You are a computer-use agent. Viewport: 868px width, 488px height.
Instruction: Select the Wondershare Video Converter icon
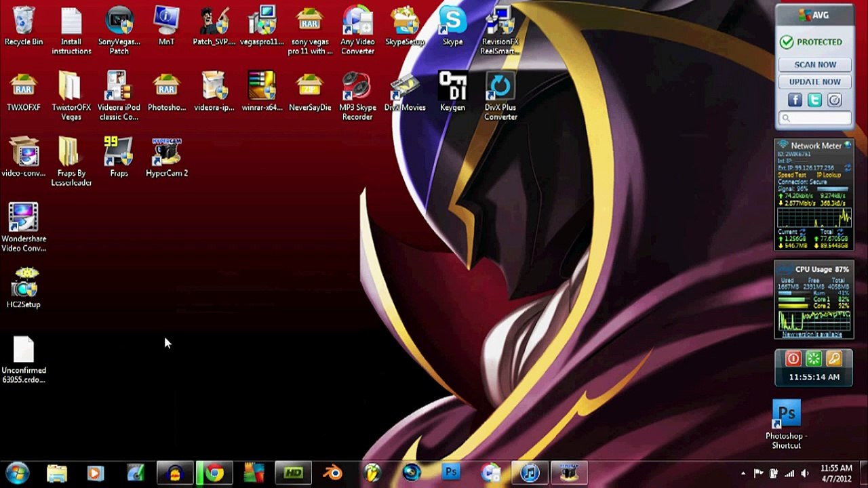coord(24,228)
